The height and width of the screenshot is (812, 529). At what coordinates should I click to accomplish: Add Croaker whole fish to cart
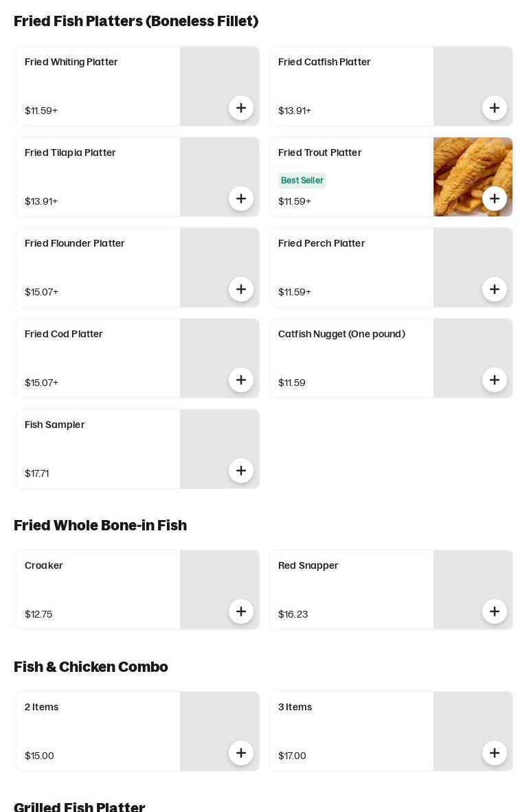[x=241, y=611]
